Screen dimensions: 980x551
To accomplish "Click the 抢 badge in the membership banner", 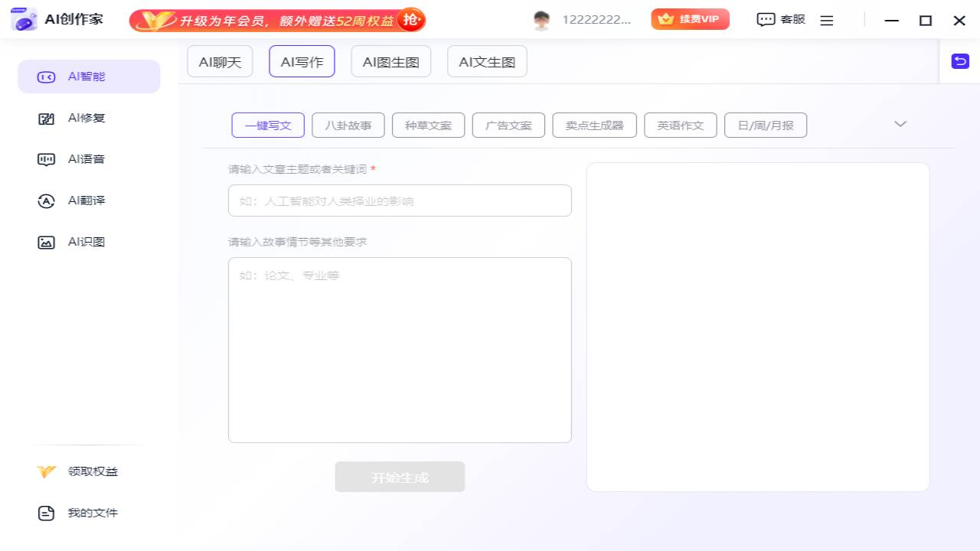I will tap(411, 20).
